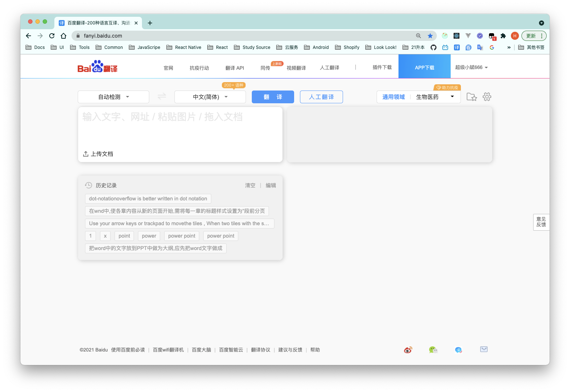The width and height of the screenshot is (570, 392).
Task: Open target language dropdown 中文(简体)
Action: [210, 97]
